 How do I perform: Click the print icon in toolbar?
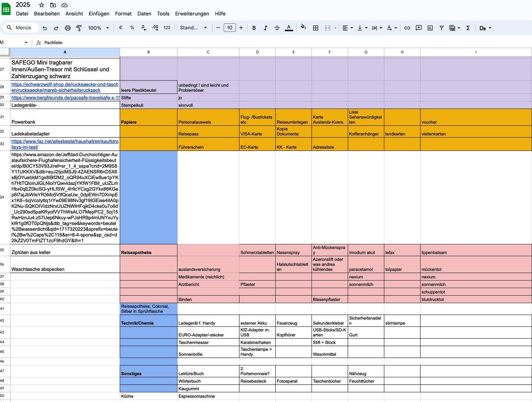point(68,28)
